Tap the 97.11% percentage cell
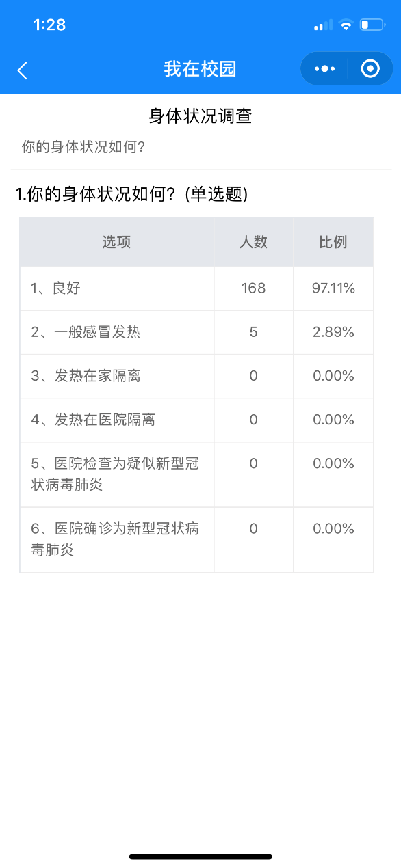Viewport: 401px width, 868px height. tap(333, 288)
